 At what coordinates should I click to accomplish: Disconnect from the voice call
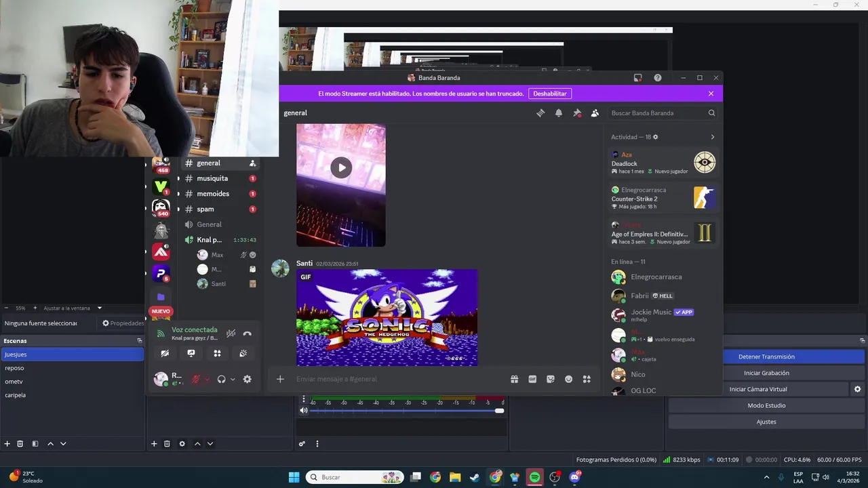coord(248,333)
